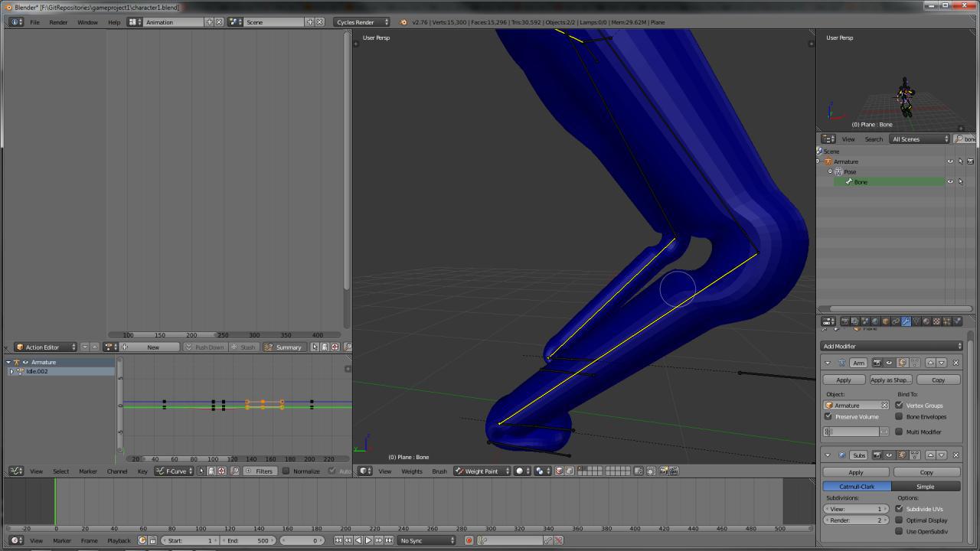Click play animation button in timeline
Viewport: 980px width, 551px height.
pos(367,540)
